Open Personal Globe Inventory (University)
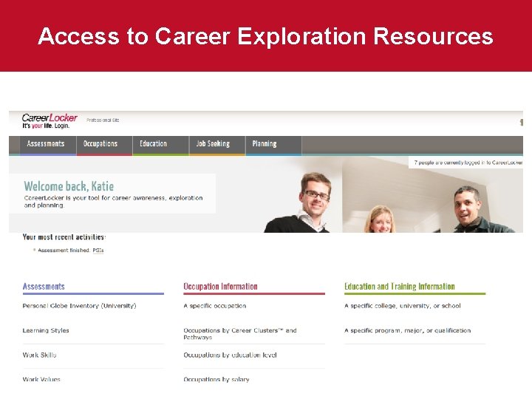This screenshot has height=399, width=532. [x=79, y=306]
